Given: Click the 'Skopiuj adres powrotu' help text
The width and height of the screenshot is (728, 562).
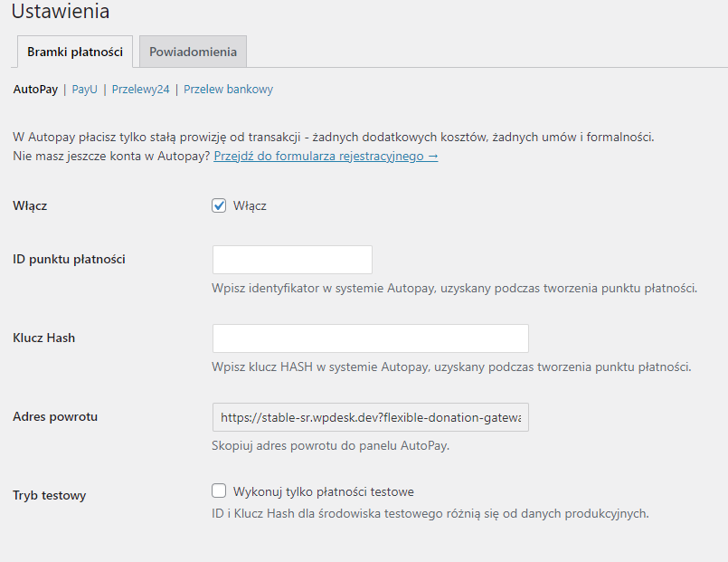Looking at the screenshot, I should tap(331, 446).
